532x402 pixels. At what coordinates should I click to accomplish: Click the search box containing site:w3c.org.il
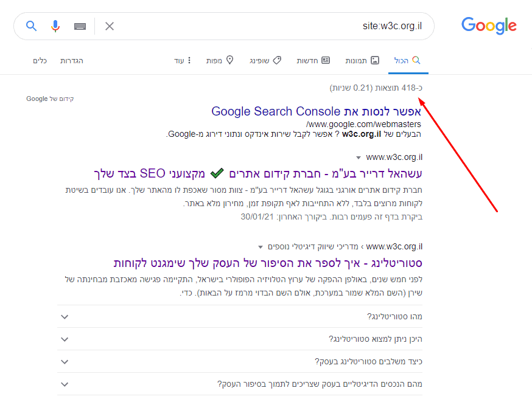coord(224,26)
